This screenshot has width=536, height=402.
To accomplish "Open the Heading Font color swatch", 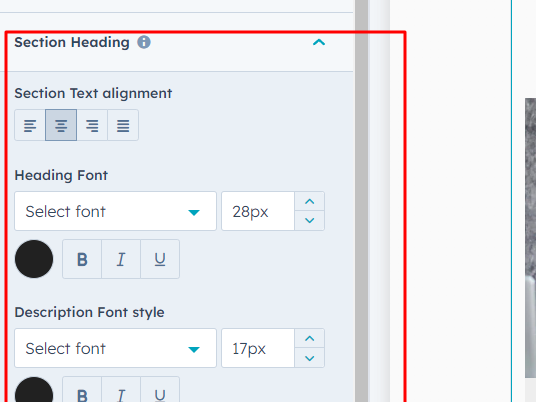I will click(x=34, y=259).
